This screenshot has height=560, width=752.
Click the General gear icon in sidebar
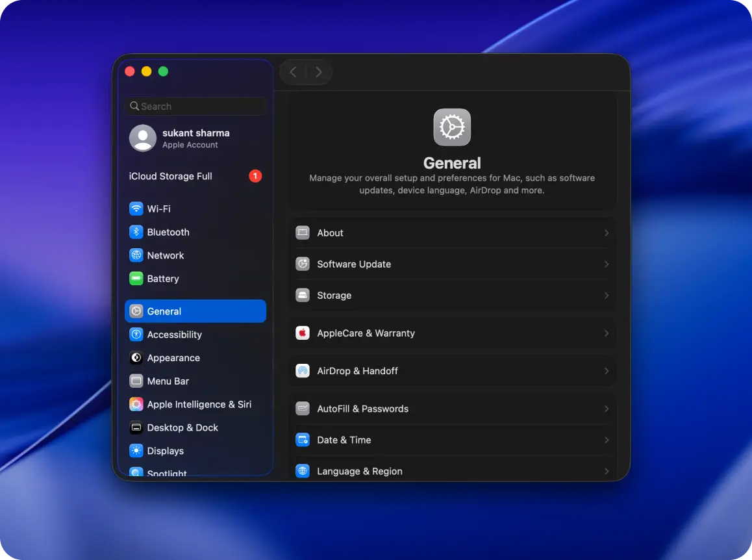tap(136, 311)
